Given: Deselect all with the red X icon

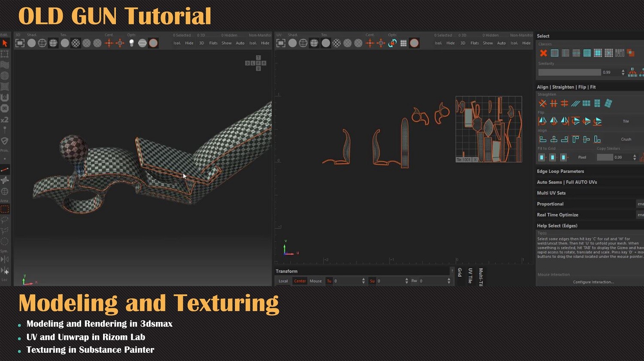Looking at the screenshot, I should (x=544, y=53).
